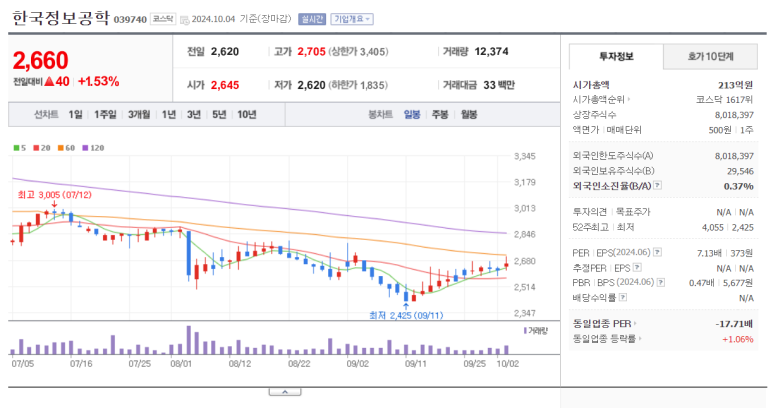The height and width of the screenshot is (408, 773).
Task: Select the 3개월 line chart period
Action: click(139, 114)
